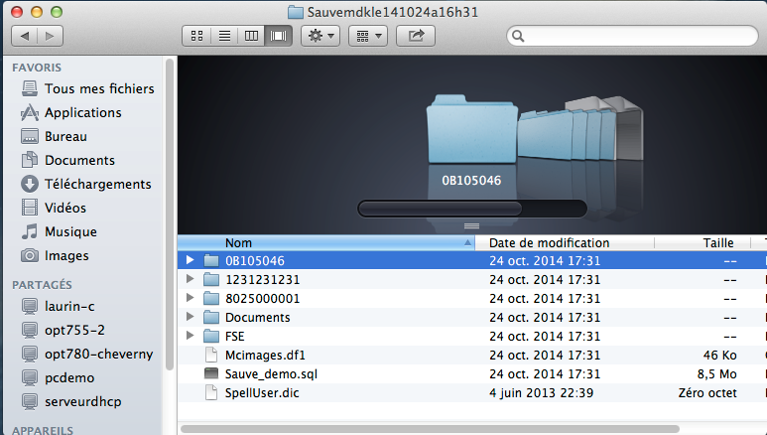
Task: Switch to icon view mode
Action: click(x=197, y=36)
